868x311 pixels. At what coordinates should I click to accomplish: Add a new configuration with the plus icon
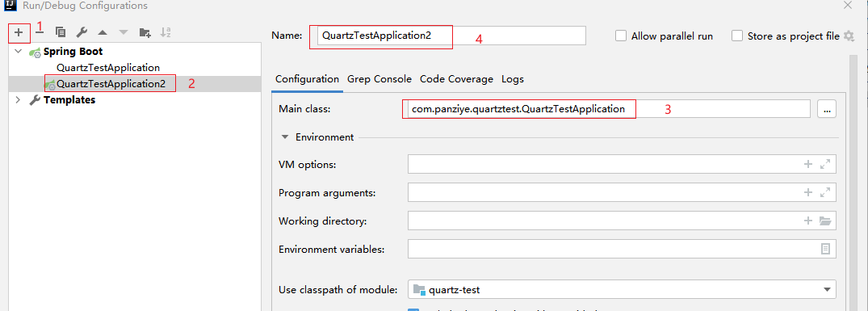19,32
